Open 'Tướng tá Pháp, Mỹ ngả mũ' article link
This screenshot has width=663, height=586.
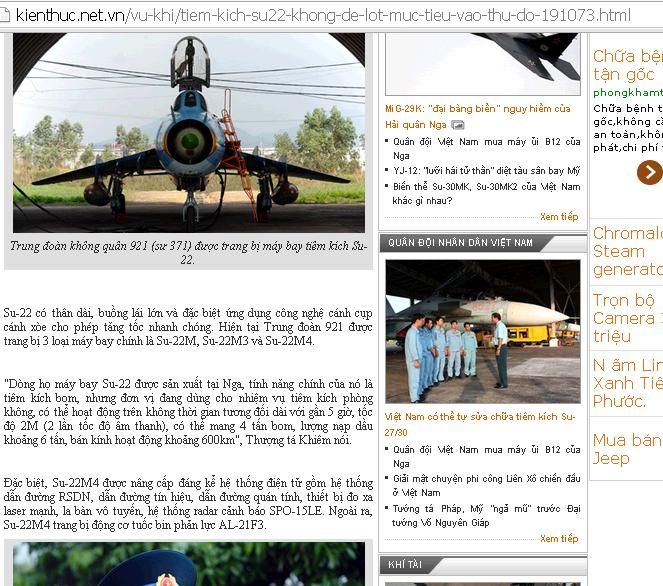point(486,515)
